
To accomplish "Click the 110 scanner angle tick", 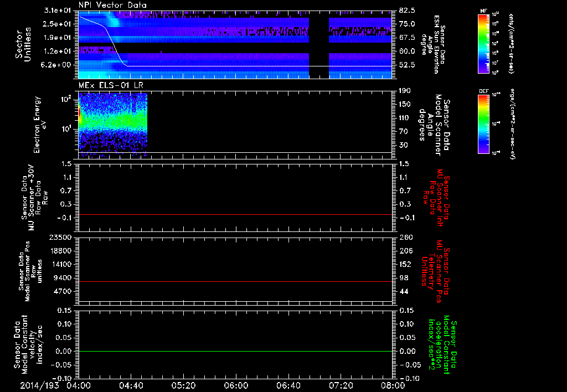I will coord(405,118).
